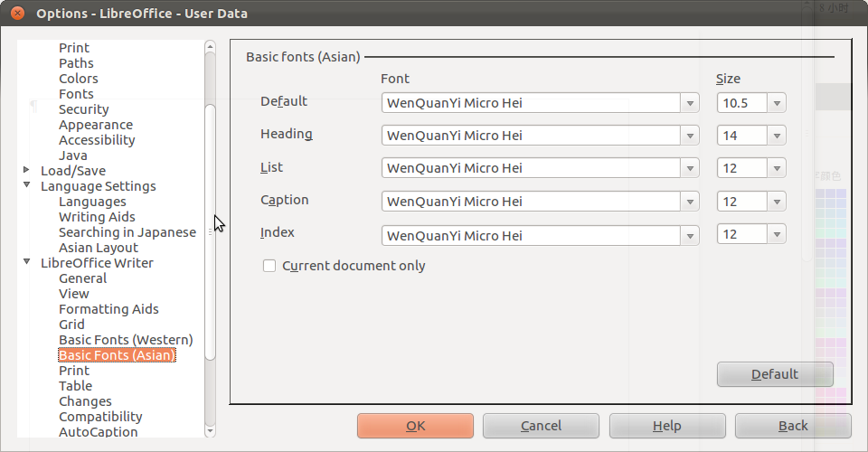Open the Caption size dropdown arrow
Image resolution: width=868 pixels, height=452 pixels.
click(x=777, y=202)
